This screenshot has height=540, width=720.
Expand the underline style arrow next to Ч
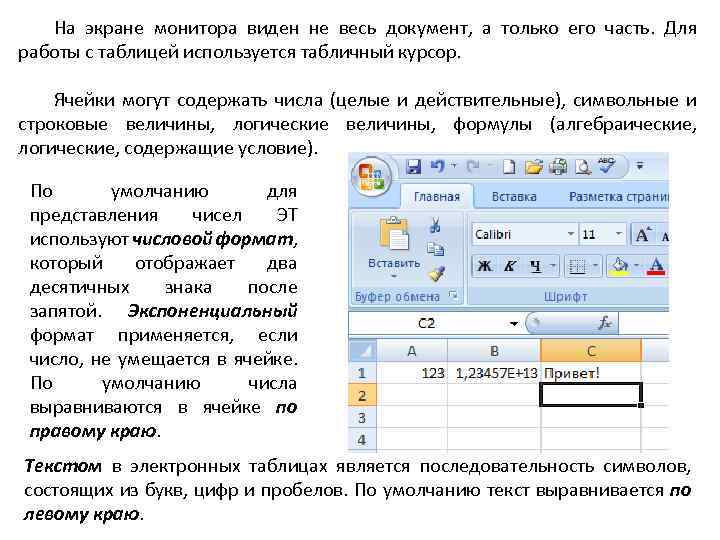point(553,265)
